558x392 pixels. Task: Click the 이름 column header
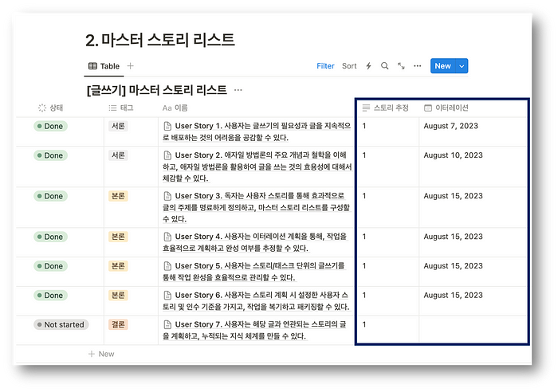coord(175,108)
